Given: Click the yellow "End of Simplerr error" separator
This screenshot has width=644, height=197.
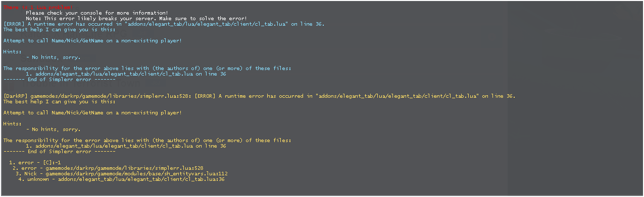Looking at the screenshot, I should 60,151.
